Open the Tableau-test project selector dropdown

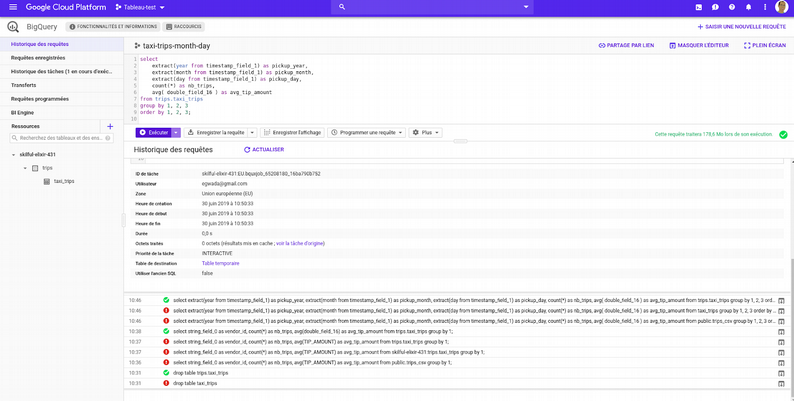click(x=140, y=7)
